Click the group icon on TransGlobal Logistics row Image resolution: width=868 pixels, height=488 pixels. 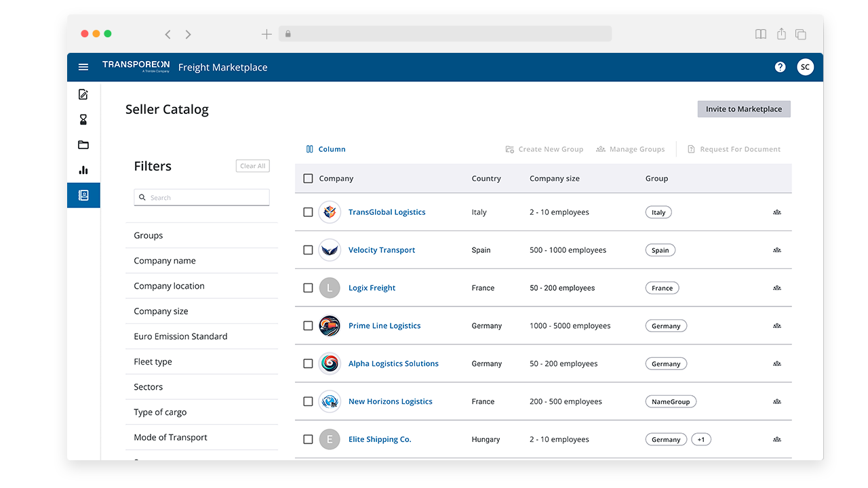pos(776,212)
